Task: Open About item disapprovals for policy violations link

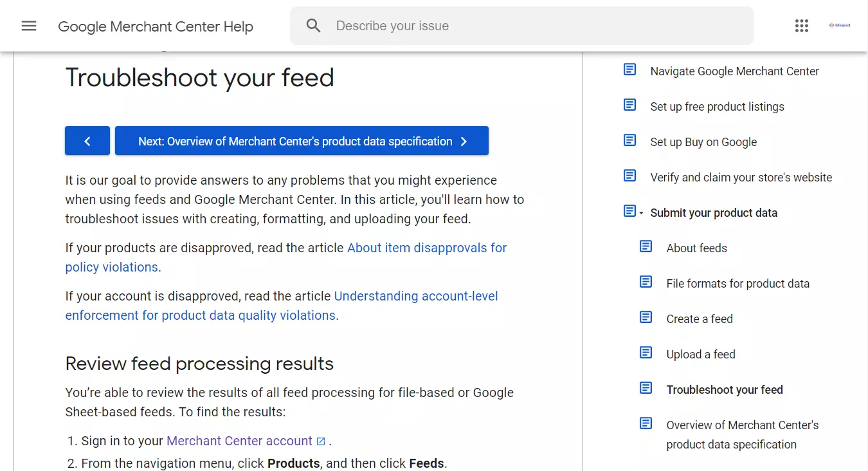Action: pyautogui.click(x=286, y=257)
